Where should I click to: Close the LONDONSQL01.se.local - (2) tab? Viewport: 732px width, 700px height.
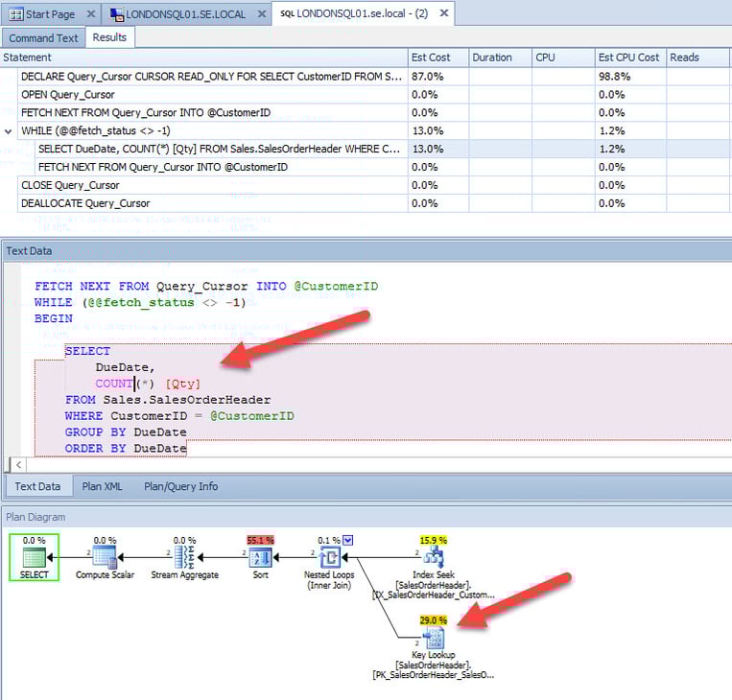(x=444, y=13)
